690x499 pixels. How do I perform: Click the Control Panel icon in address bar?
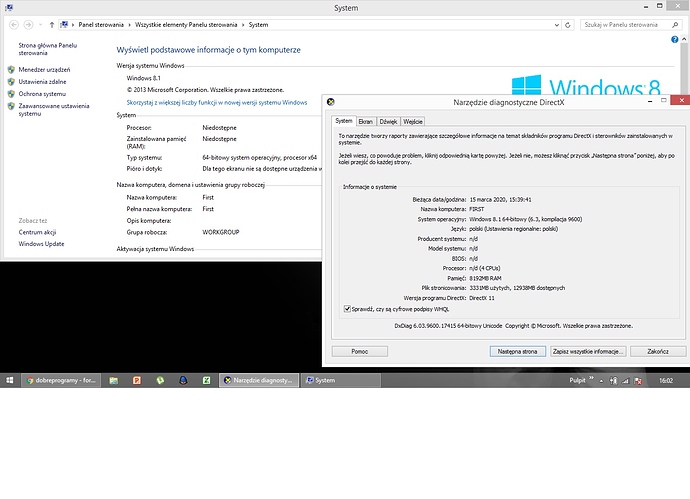(x=64, y=25)
